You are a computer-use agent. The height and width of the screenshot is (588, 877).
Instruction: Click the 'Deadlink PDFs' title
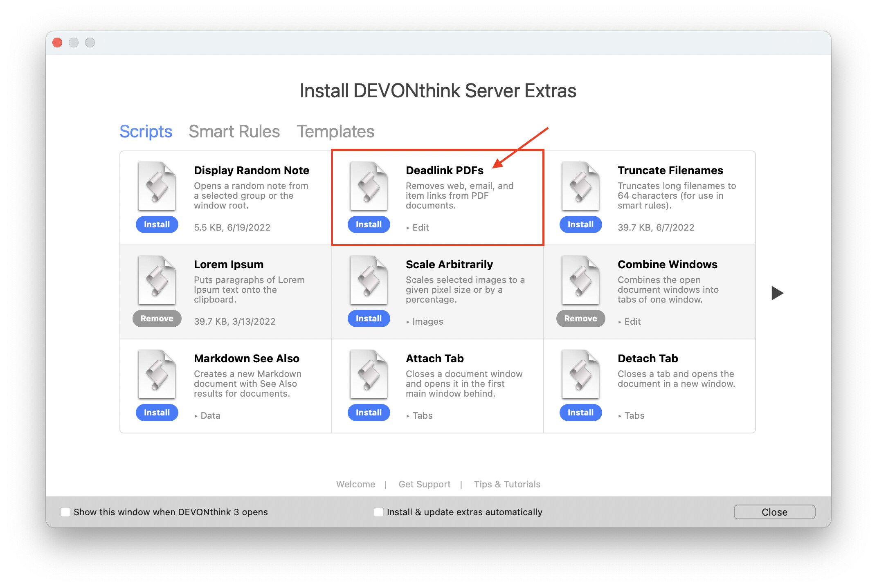(x=445, y=170)
